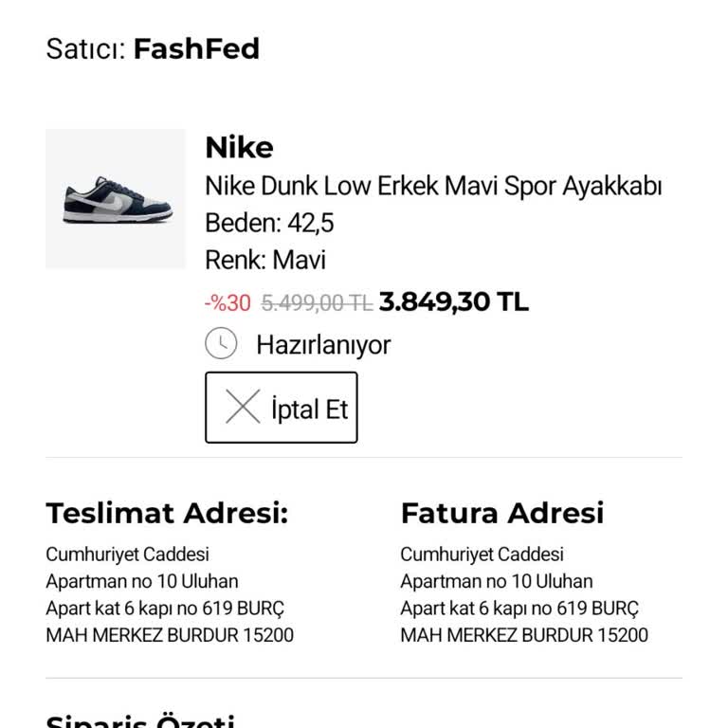Click the Renk: Mavi color text

click(x=265, y=260)
